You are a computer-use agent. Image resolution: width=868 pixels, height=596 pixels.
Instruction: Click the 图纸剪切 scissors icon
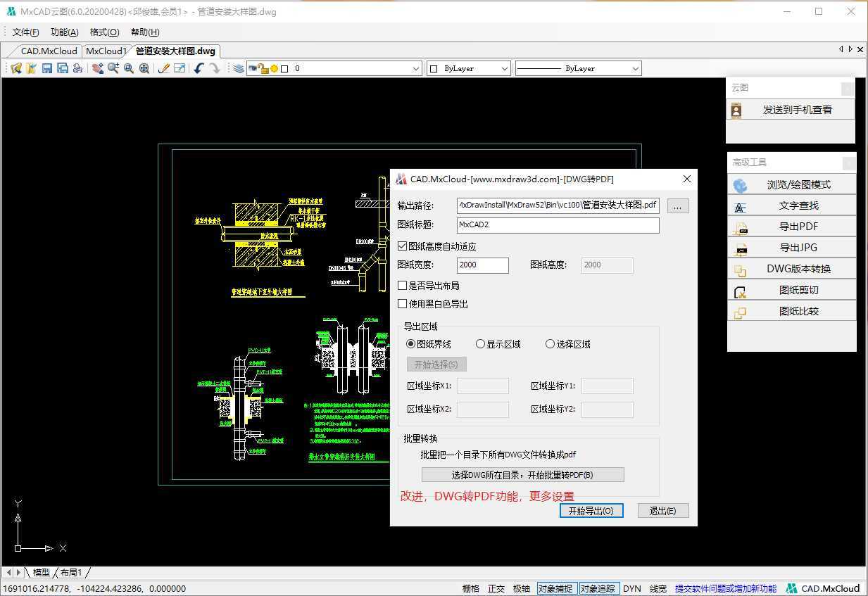(740, 291)
